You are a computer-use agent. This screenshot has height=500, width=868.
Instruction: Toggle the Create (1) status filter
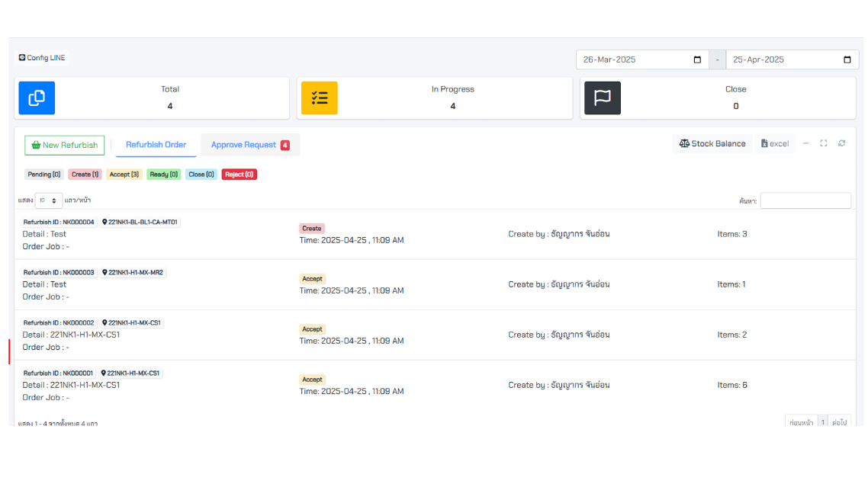tap(85, 175)
